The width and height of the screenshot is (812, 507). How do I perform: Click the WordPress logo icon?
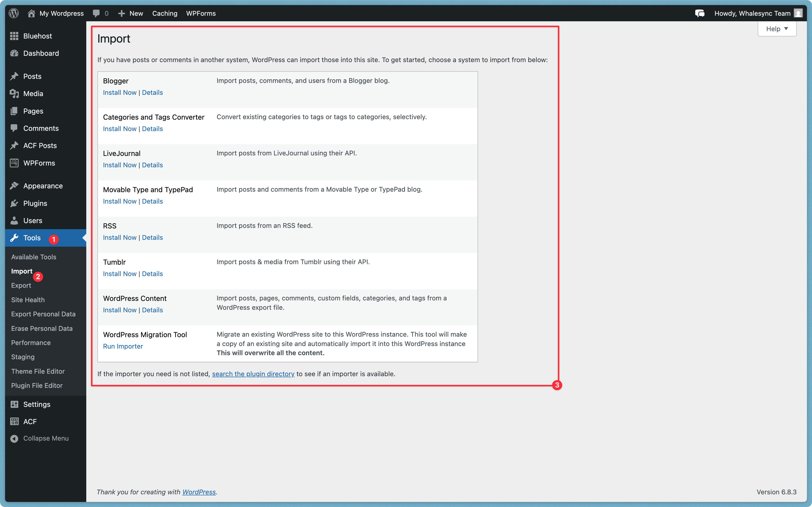[x=14, y=13]
